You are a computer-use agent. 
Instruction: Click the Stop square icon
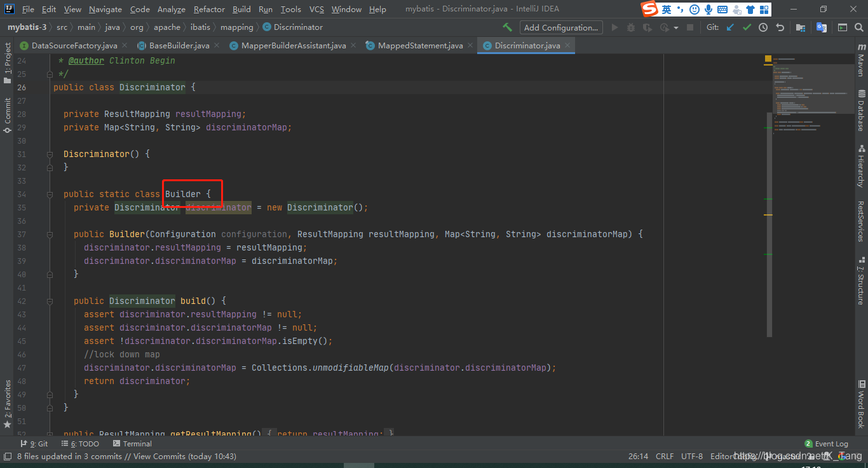point(690,27)
